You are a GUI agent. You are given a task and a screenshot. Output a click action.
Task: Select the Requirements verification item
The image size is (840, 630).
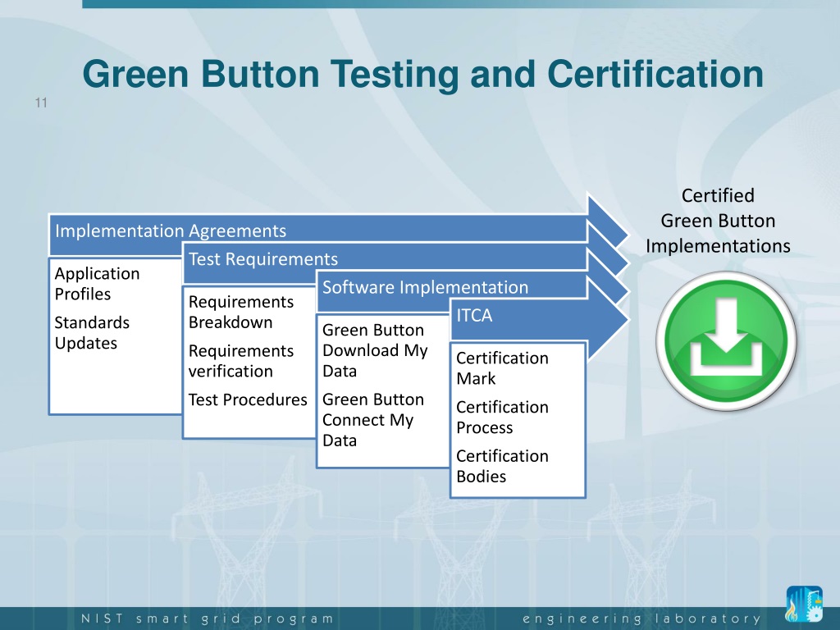(240, 361)
